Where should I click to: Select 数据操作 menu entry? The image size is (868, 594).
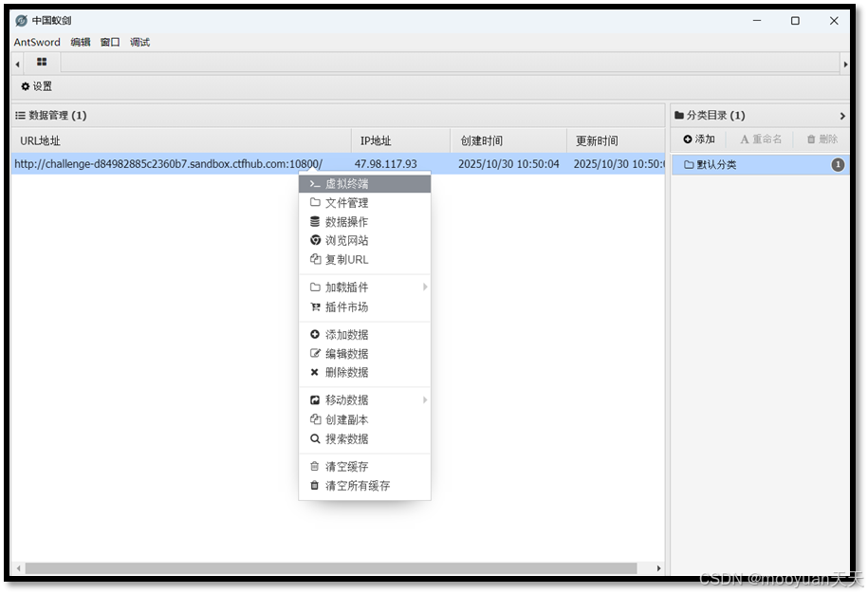(x=365, y=221)
